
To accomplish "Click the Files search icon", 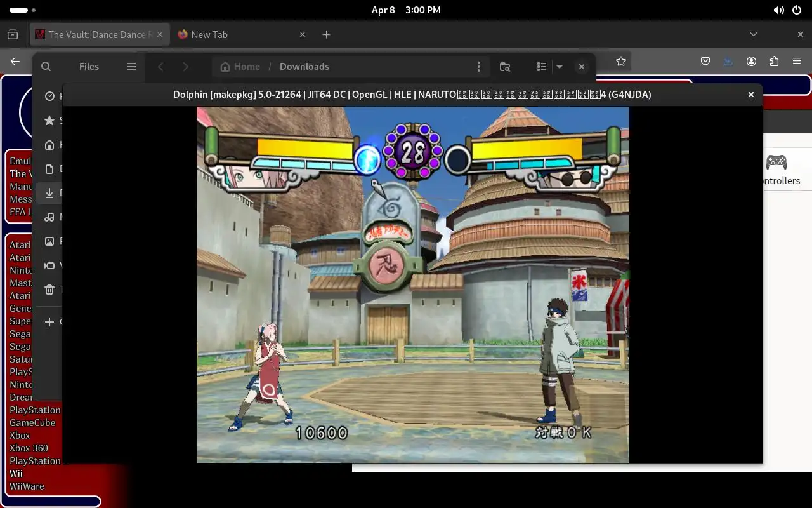I will pyautogui.click(x=46, y=66).
